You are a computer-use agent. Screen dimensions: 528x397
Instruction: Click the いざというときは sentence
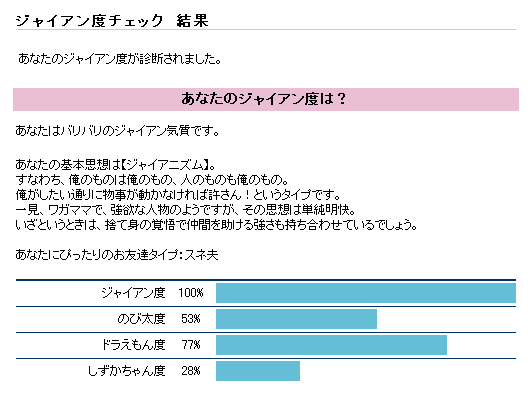click(x=217, y=225)
